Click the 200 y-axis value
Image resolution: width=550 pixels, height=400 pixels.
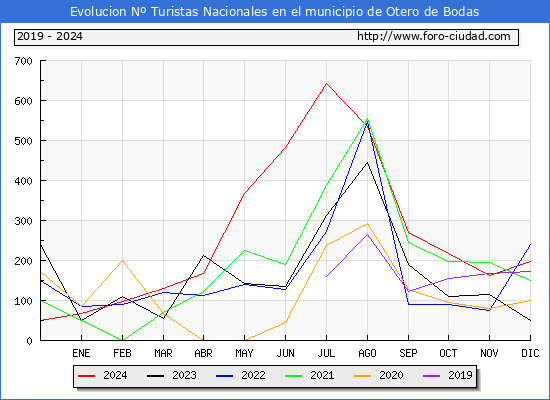24,261
